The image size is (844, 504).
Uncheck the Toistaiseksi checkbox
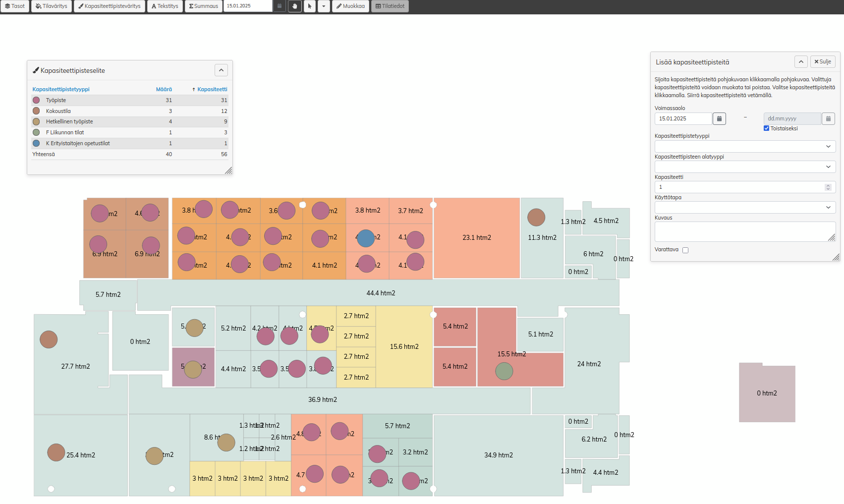767,128
